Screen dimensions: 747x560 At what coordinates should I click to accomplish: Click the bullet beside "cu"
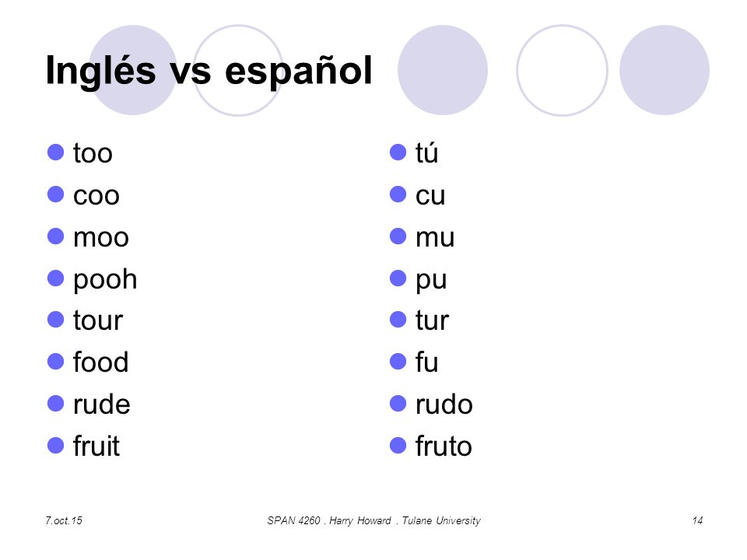tap(398, 194)
